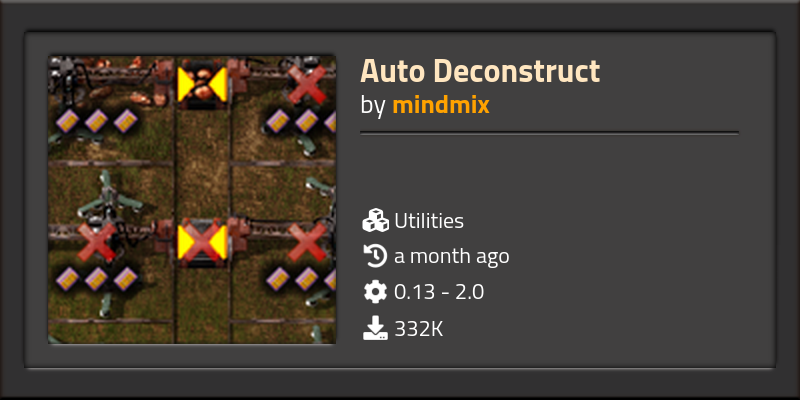This screenshot has height=400, width=800.
Task: Click the game version gear icon
Action: tap(376, 292)
